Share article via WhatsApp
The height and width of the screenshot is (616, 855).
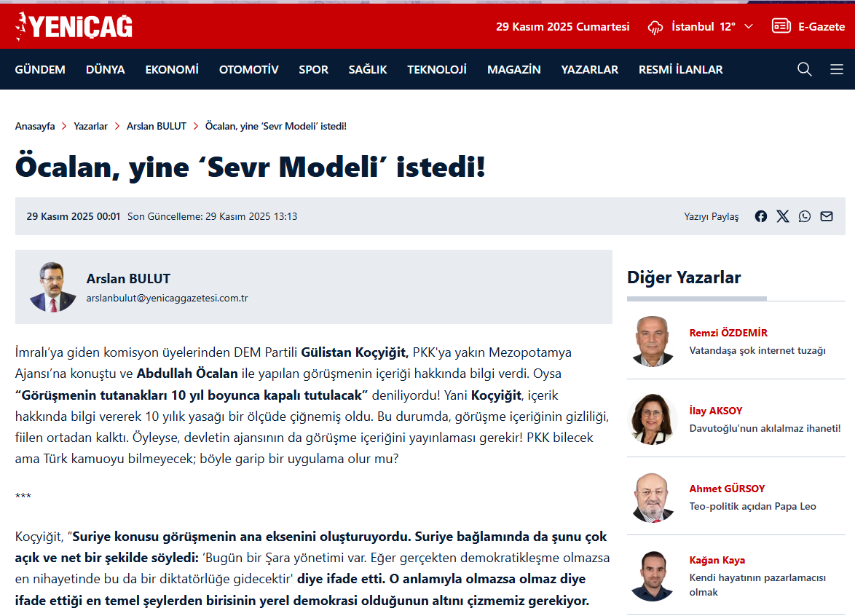(x=805, y=216)
